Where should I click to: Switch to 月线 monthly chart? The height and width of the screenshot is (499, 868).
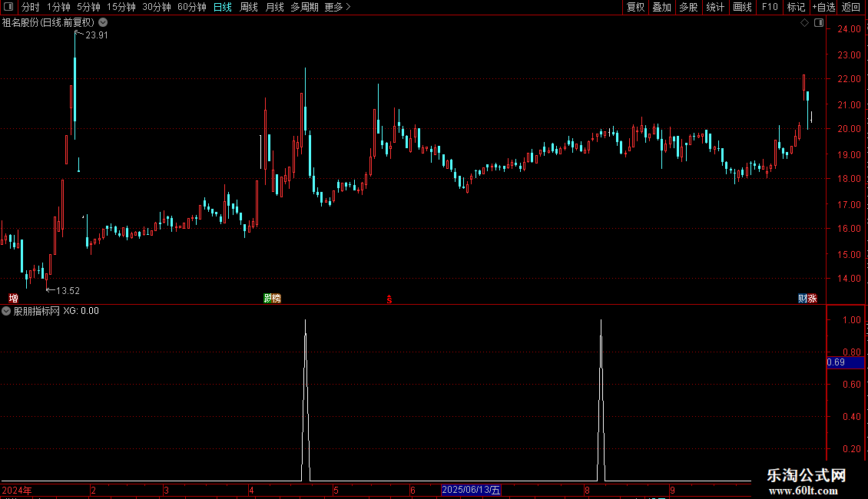(274, 7)
